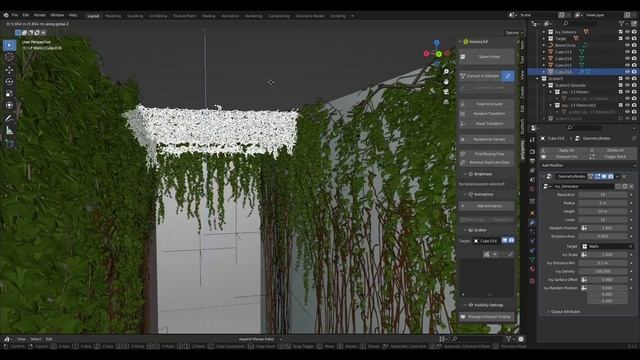This screenshot has width=640, height=360.
Task: Open GeometryNodes modifier extra options arrow
Action: coord(618,176)
